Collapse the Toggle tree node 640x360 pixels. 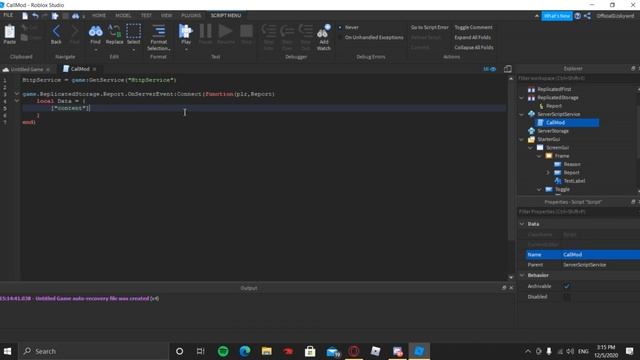[x=539, y=189]
